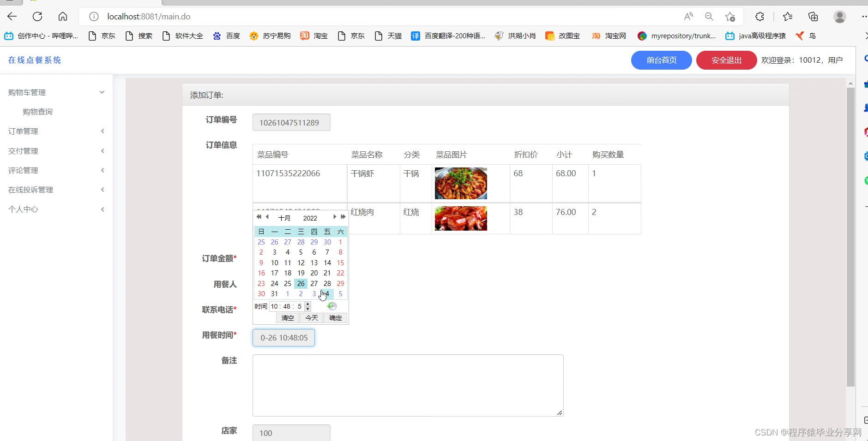Open the read aloud icon
The height and width of the screenshot is (441, 868).
coord(688,17)
